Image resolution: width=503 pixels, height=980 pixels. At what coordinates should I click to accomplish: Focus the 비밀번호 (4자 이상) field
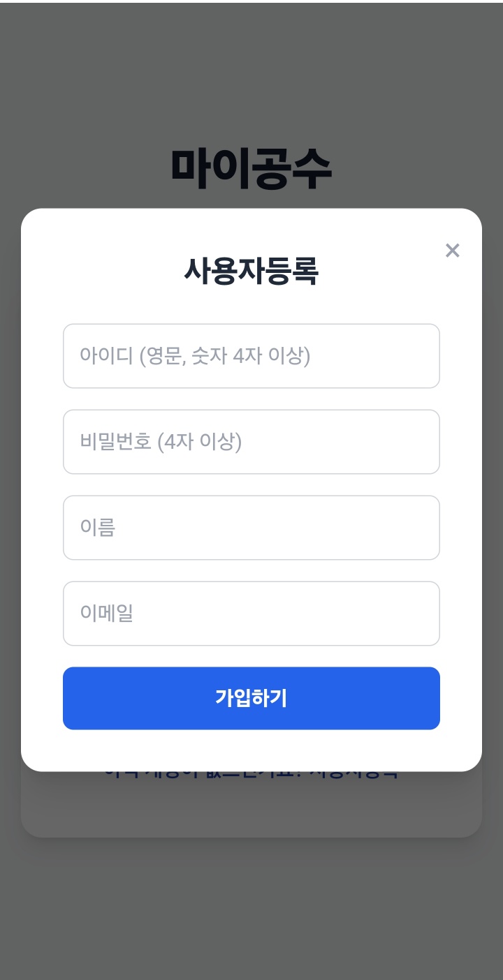[251, 442]
